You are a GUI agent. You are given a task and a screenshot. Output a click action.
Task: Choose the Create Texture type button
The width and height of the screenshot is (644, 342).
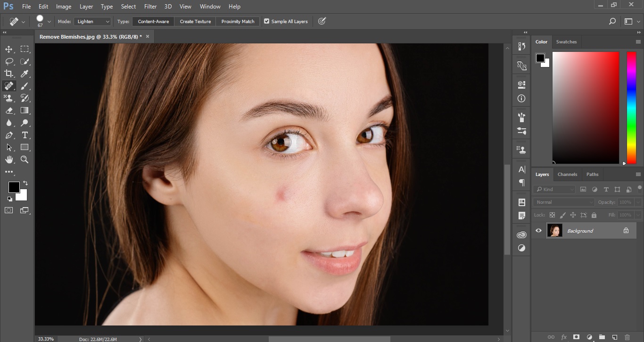coord(195,21)
